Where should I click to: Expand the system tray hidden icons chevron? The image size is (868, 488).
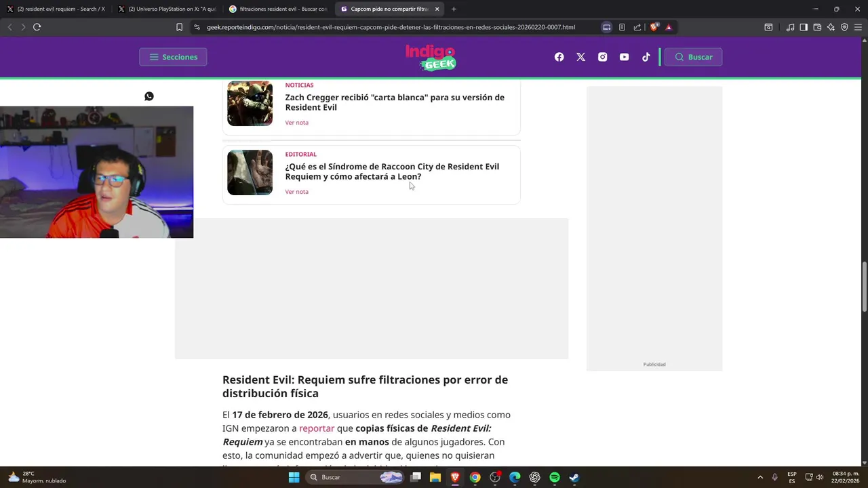pos(760,477)
